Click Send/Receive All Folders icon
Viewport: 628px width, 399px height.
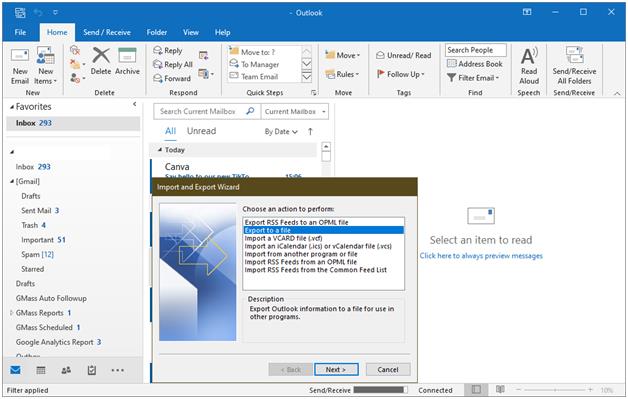pyautogui.click(x=574, y=54)
